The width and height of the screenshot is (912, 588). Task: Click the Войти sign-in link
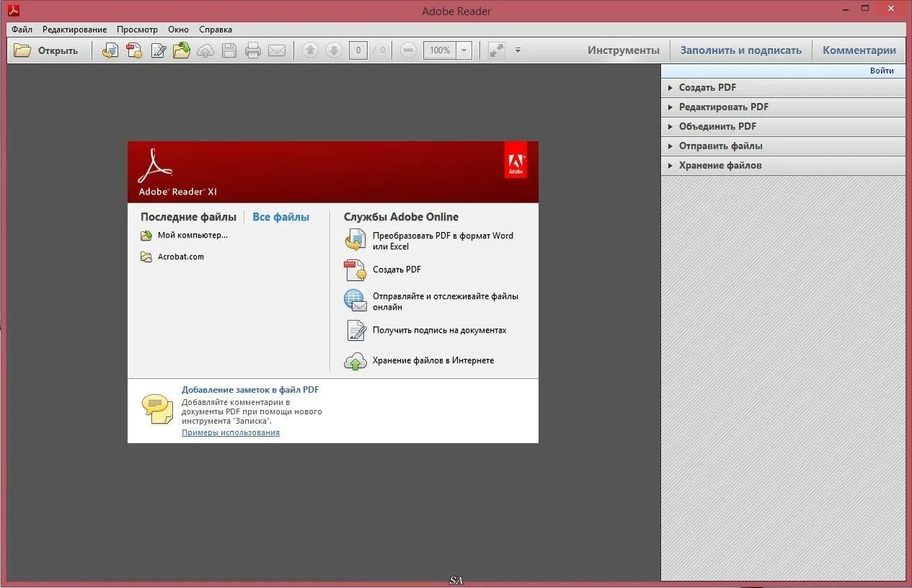tap(882, 71)
